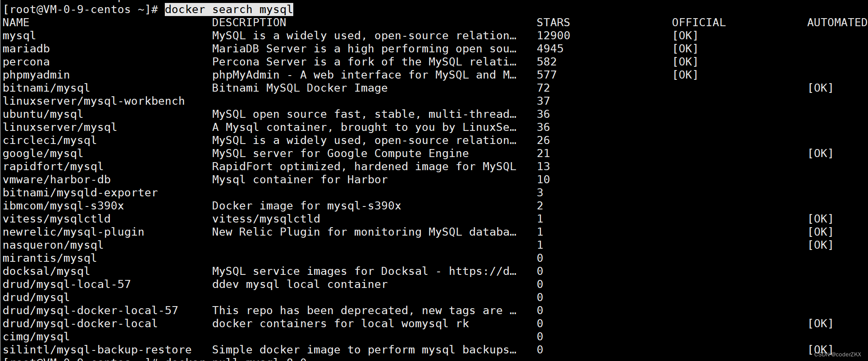Click automated [OK] for bitnami/mysql row
This screenshot has width=868, height=361.
(820, 88)
